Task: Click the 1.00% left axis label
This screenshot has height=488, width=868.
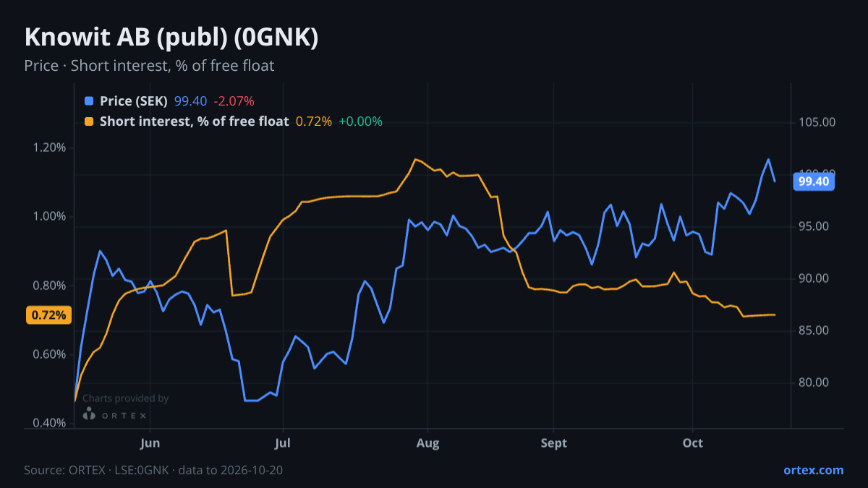Action: coord(51,217)
